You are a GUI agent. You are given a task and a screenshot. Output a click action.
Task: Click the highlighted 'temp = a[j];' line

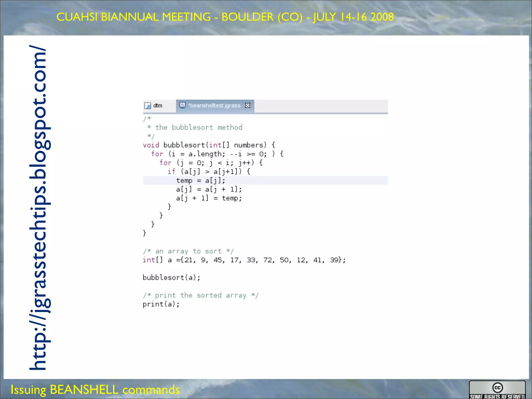point(201,181)
